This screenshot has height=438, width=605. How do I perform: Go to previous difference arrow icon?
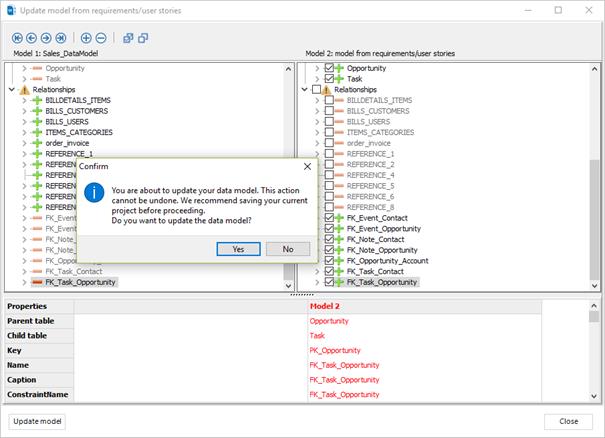click(x=31, y=38)
